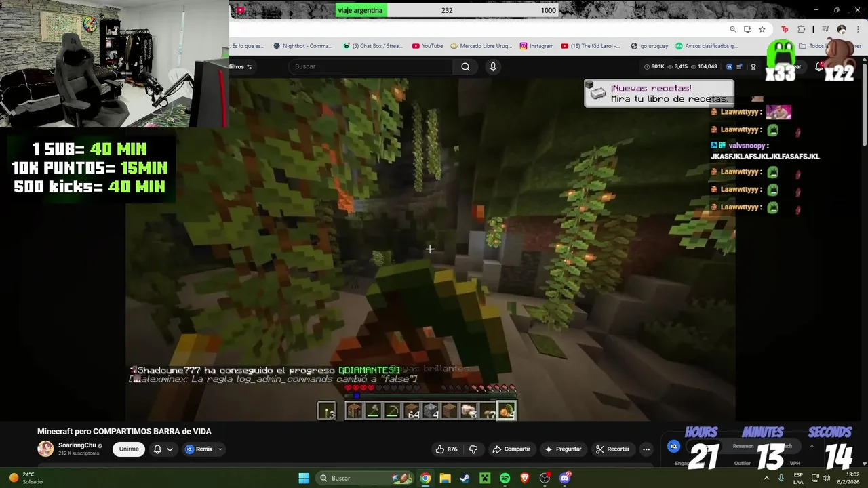The image size is (868, 488).
Task: Click the YouTube search magnifier button
Action: [x=465, y=66]
